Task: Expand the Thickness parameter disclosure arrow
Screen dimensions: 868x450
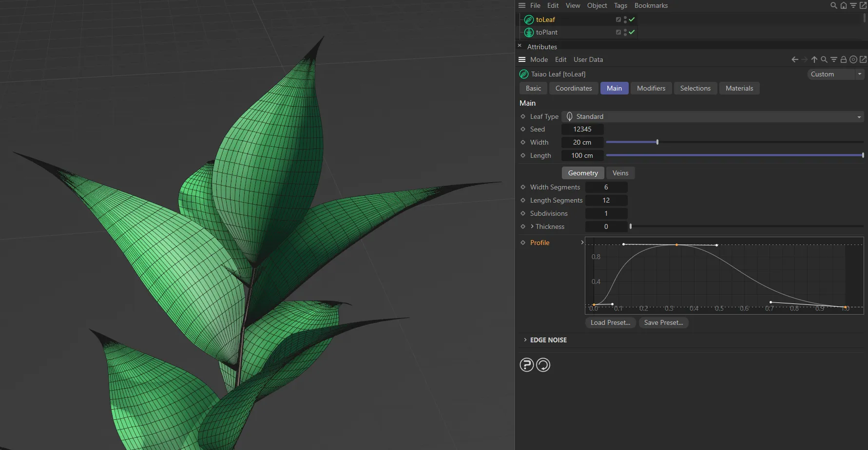Action: pos(531,226)
